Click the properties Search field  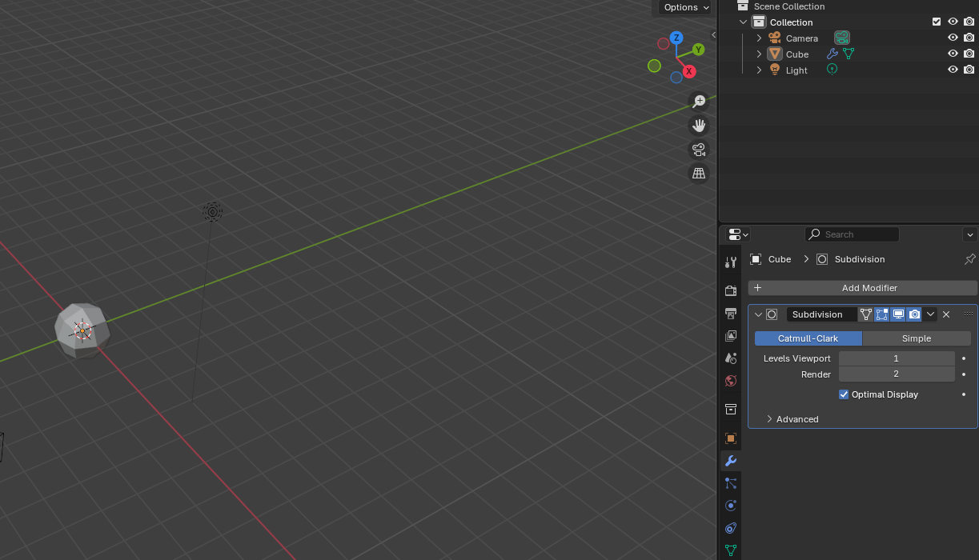852,234
